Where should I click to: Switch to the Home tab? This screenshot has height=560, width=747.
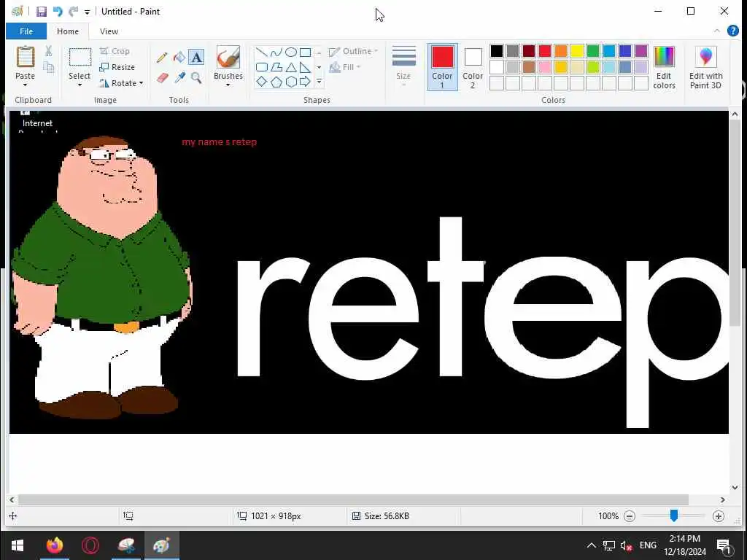(68, 31)
